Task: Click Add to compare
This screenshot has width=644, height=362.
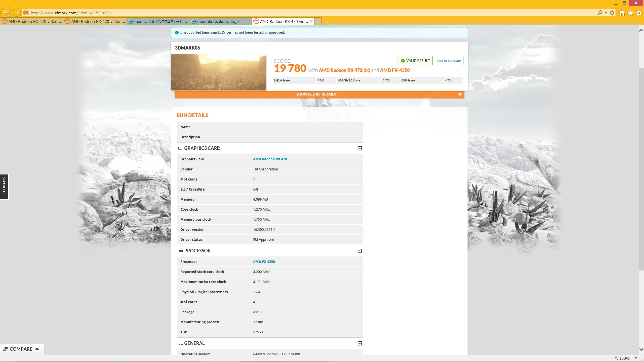Action: [x=449, y=61]
